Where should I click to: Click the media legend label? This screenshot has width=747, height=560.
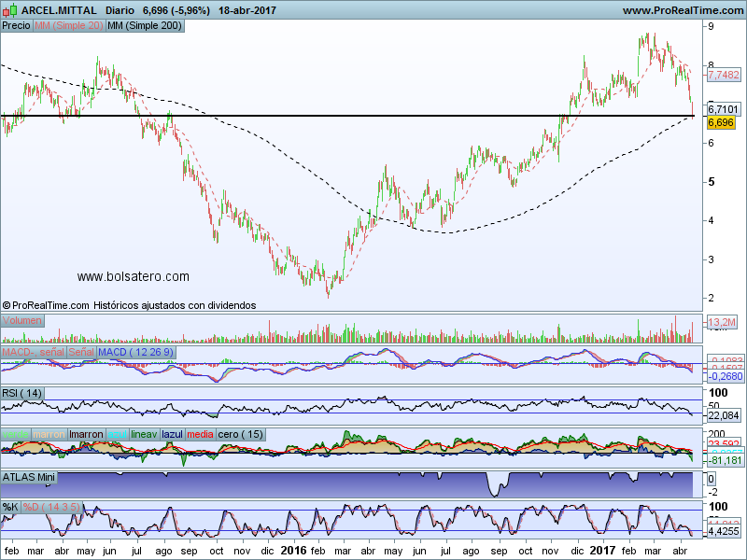pyautogui.click(x=200, y=434)
